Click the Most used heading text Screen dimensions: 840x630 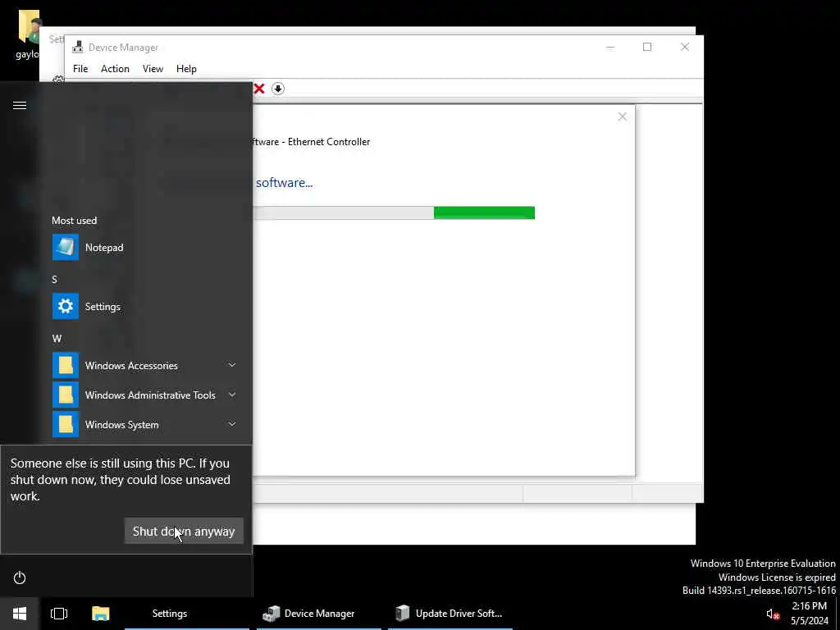[x=75, y=220]
